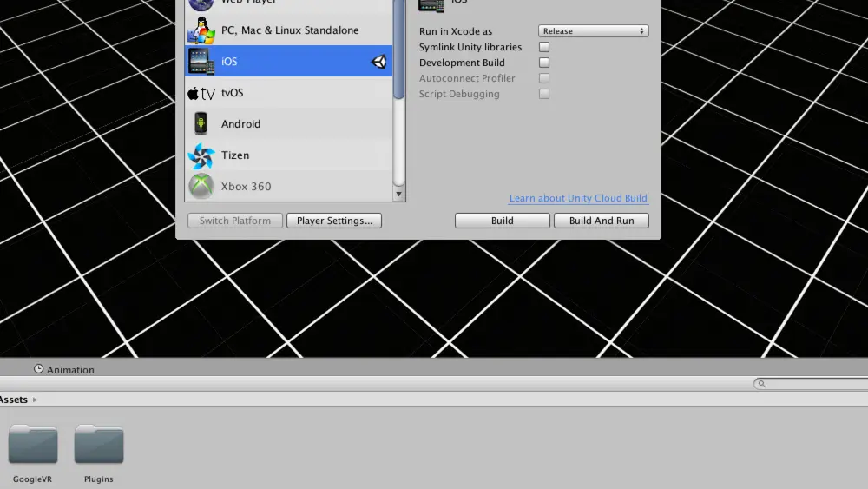Click the Assets breadcrumb label
Image resolution: width=868 pixels, height=489 pixels.
[13, 400]
